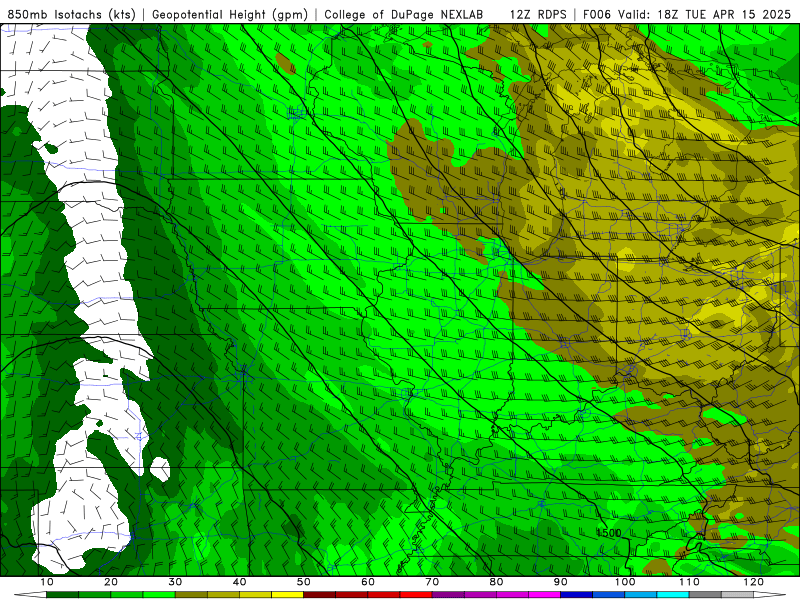Click the legend value '70'

pyautogui.click(x=432, y=582)
